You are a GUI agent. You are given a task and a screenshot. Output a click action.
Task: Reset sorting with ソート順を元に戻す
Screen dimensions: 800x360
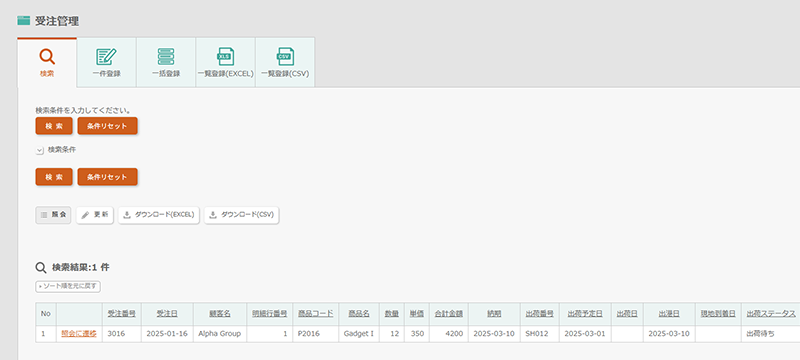pos(68,287)
